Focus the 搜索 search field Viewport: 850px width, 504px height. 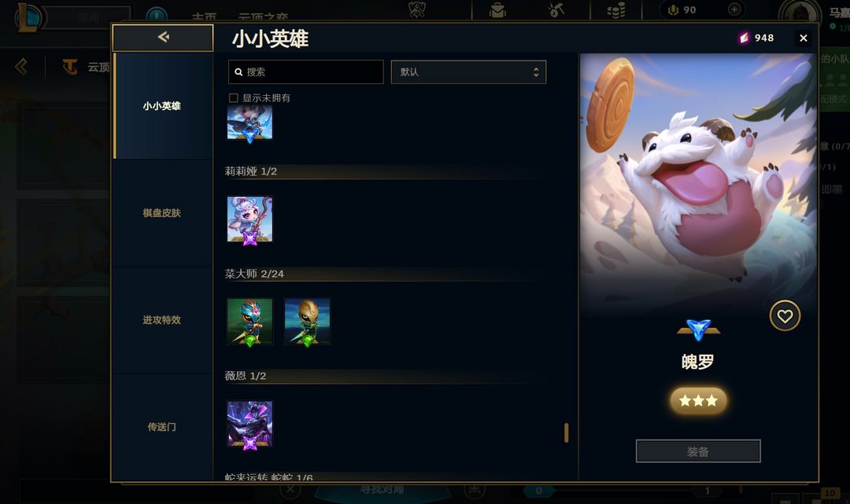[305, 72]
